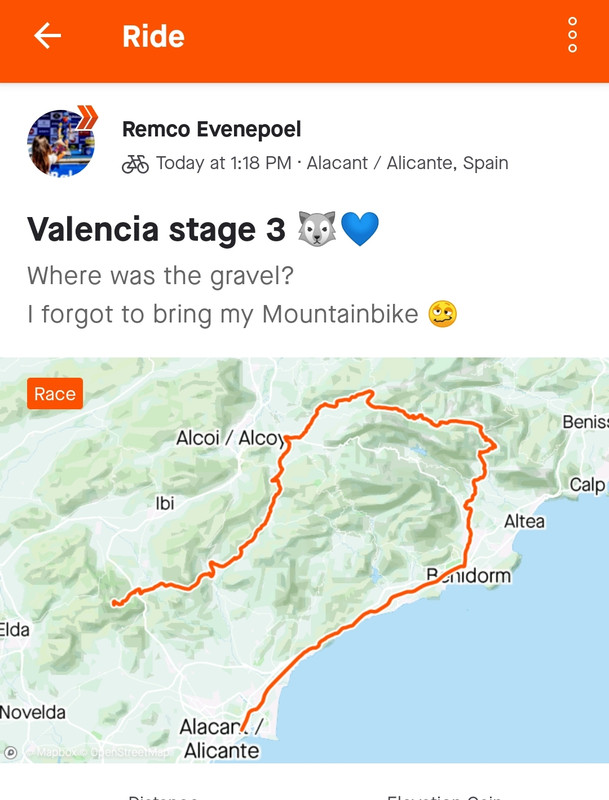Tap the Valencia stage 3 activity title
The width and height of the screenshot is (609, 800).
tap(156, 230)
